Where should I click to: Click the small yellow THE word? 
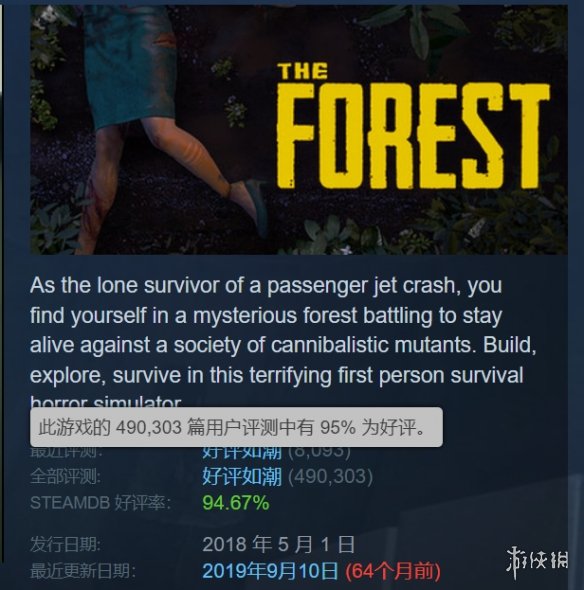pyautogui.click(x=303, y=71)
